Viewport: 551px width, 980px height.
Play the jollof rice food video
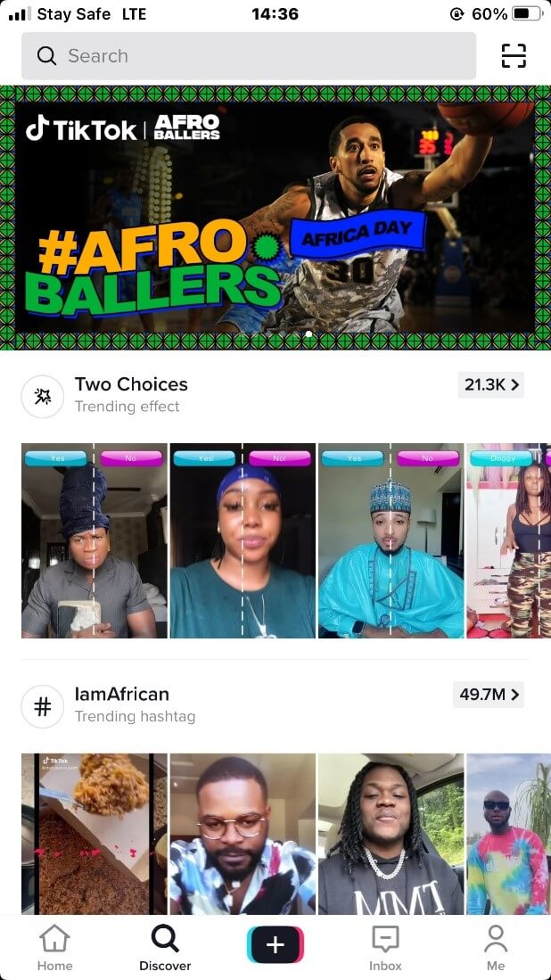tap(95, 834)
